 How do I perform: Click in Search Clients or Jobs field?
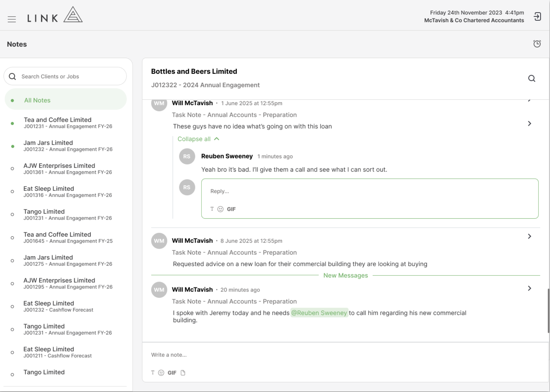(65, 76)
